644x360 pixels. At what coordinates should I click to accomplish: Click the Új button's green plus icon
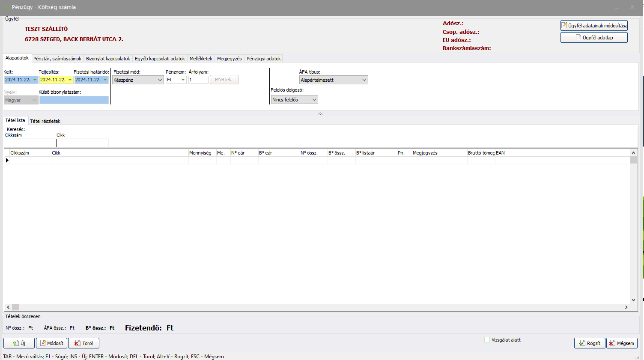click(x=15, y=343)
